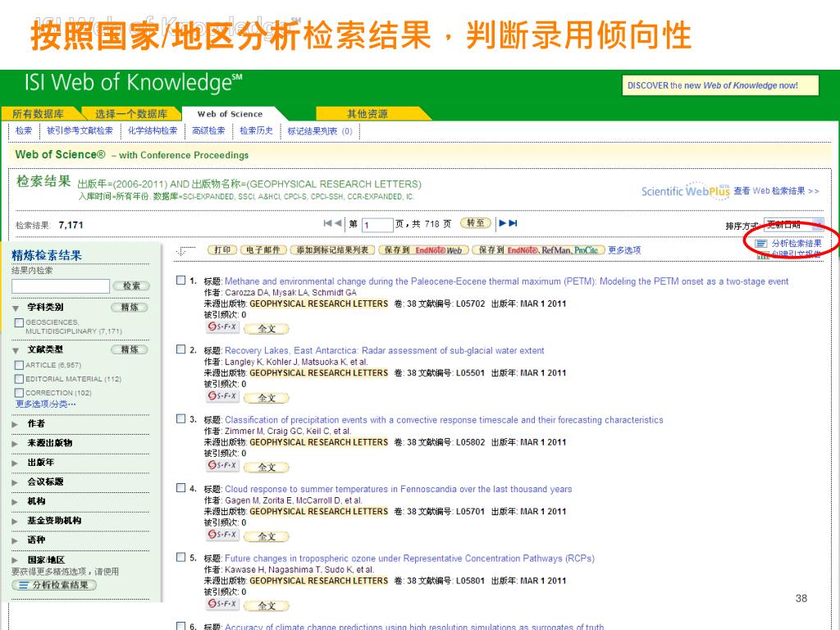
Task: Open the 更多选项 link beside the save buttons
Action: coord(624,250)
